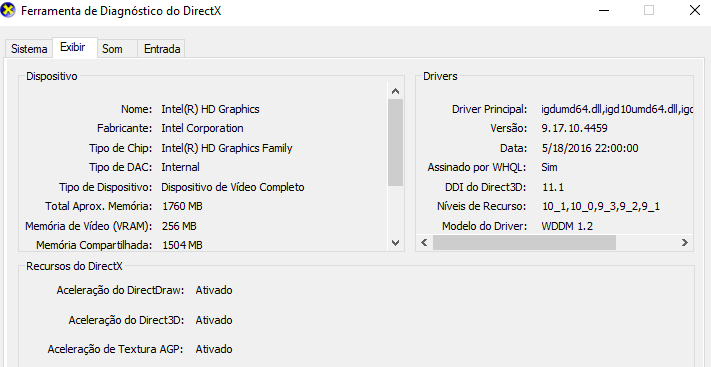
Task: Click the Drivers horizontal scrollbar thumb
Action: tap(524, 243)
